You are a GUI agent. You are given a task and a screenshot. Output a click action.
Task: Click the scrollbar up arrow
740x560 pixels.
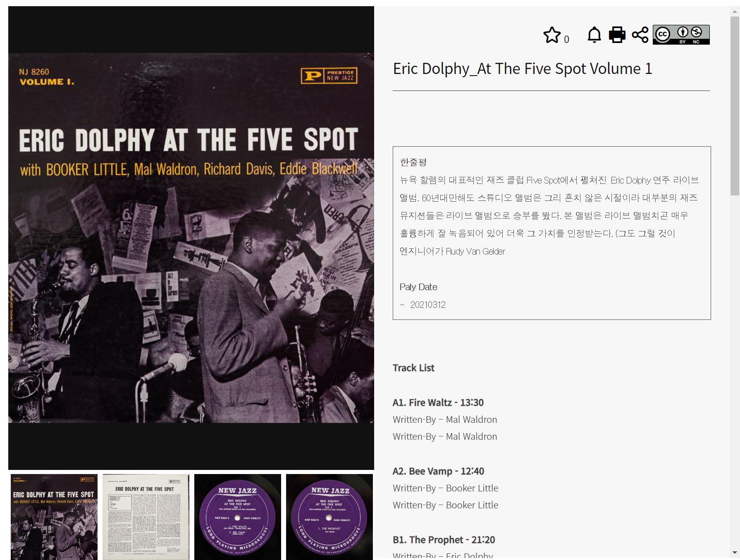click(735, 11)
